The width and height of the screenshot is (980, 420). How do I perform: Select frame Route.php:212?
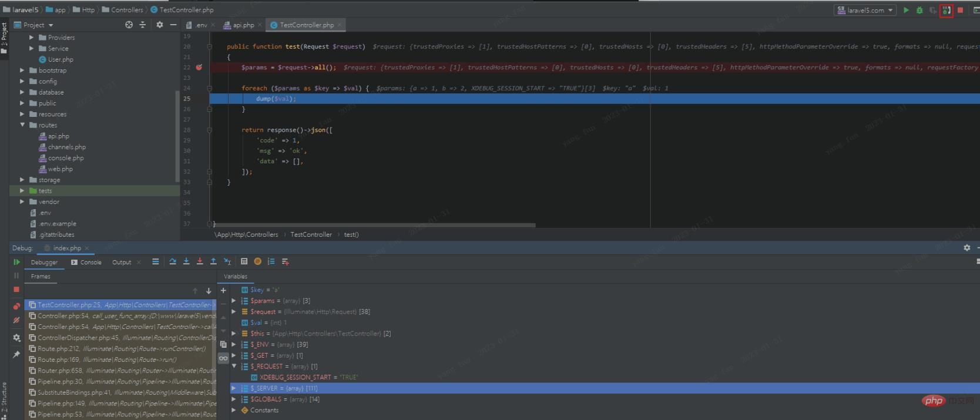click(122, 348)
